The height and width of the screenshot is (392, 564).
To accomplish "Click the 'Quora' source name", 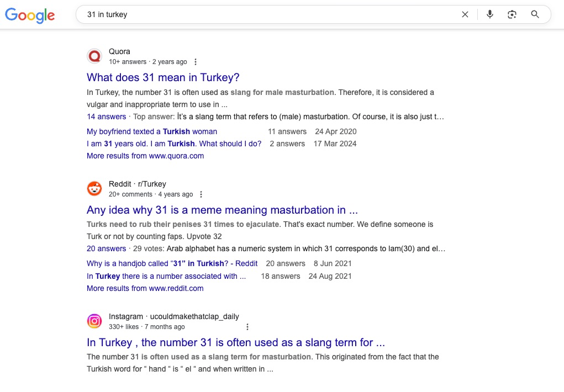I will (119, 51).
